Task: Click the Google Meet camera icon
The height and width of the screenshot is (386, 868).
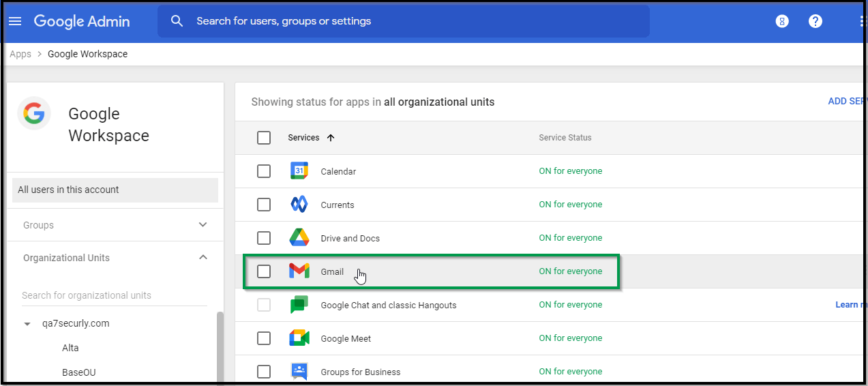Action: click(x=299, y=338)
